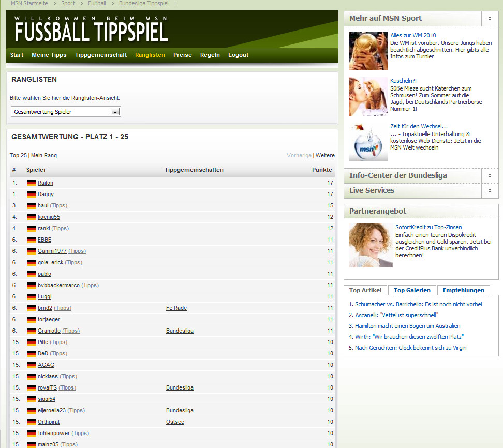
Task: Collapse the Mehr auf MSN Sport panel
Action: tap(490, 18)
